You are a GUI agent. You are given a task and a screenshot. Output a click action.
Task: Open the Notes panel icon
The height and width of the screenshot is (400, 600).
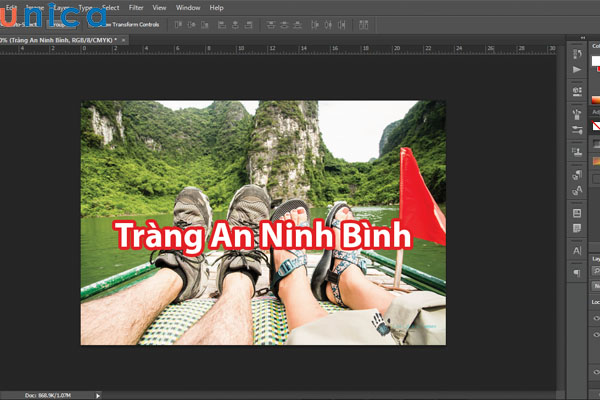577,229
